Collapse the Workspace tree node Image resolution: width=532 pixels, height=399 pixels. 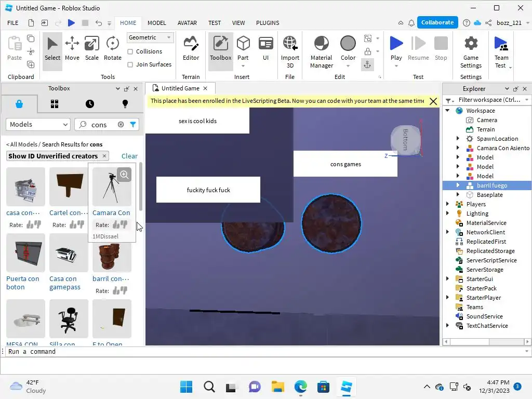(447, 110)
